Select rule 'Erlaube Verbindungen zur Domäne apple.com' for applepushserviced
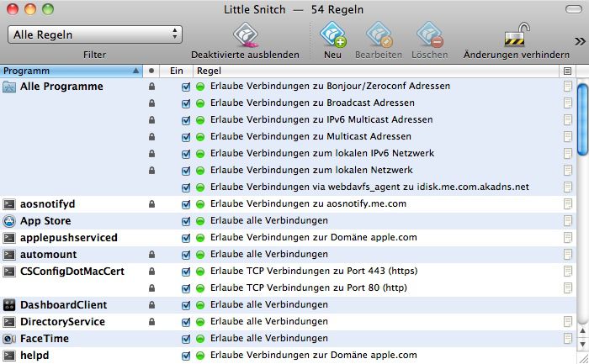Screen dimensions: 589x364 pyautogui.click(x=314, y=238)
